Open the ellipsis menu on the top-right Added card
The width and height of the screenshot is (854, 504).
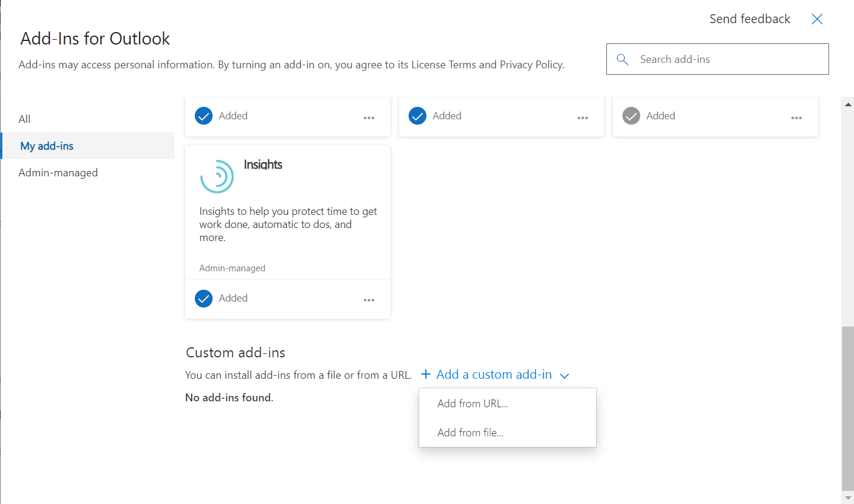coord(796,118)
